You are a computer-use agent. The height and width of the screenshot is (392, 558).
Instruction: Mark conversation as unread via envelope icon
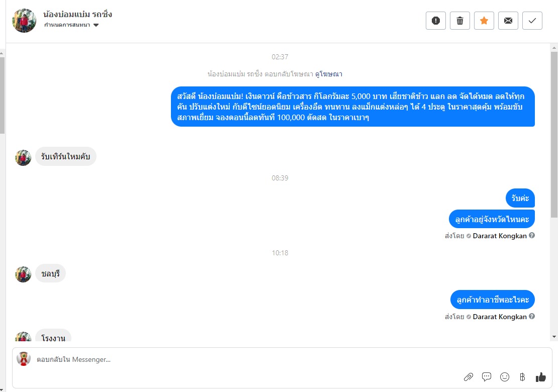click(508, 21)
